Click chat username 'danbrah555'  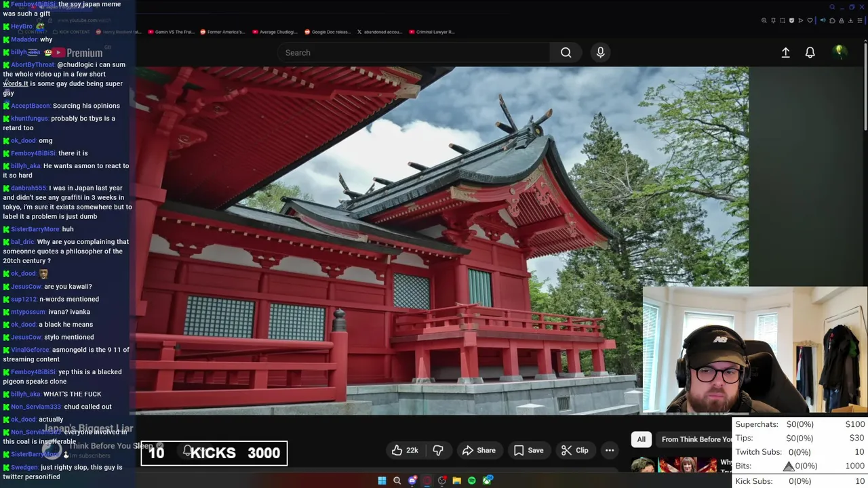pyautogui.click(x=28, y=188)
